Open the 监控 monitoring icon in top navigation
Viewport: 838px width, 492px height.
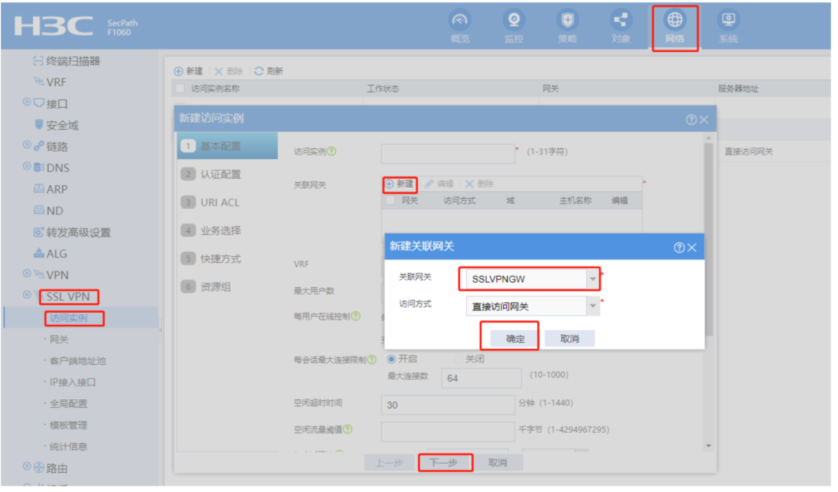click(514, 20)
